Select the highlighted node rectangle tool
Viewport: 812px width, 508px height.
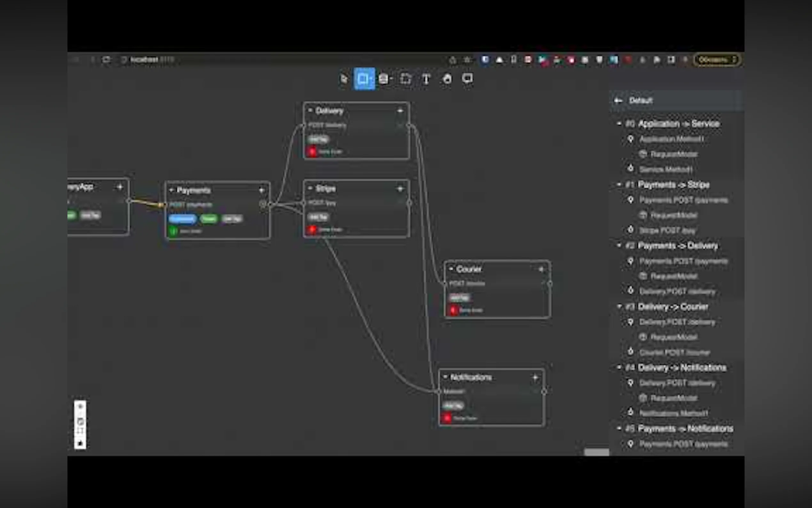tap(364, 79)
